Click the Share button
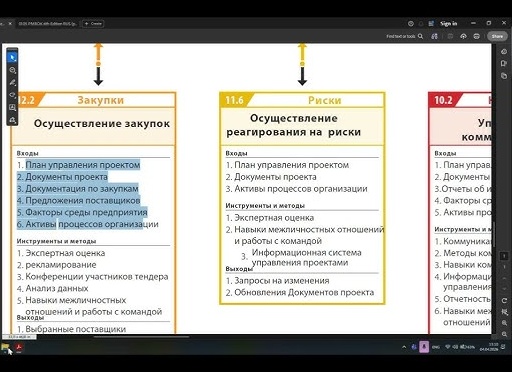The height and width of the screenshot is (372, 512). pos(497,36)
